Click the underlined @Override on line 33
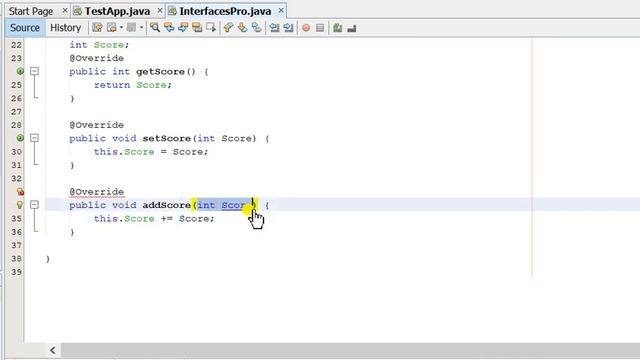Screen dimensions: 640x360 (x=96, y=192)
